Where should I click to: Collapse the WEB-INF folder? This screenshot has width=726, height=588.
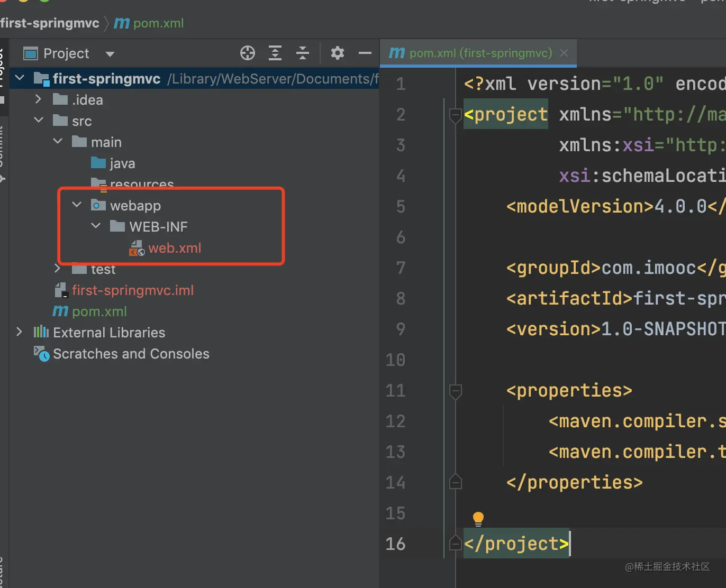(96, 226)
